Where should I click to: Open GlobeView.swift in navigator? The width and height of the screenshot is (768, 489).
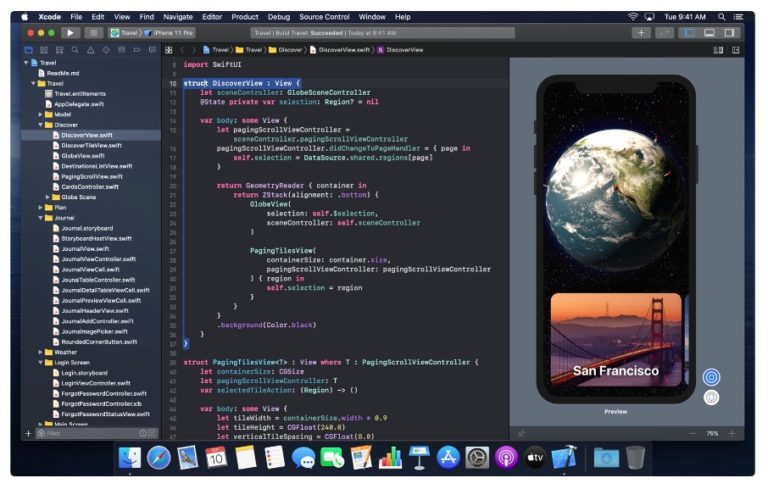pyautogui.click(x=83, y=156)
